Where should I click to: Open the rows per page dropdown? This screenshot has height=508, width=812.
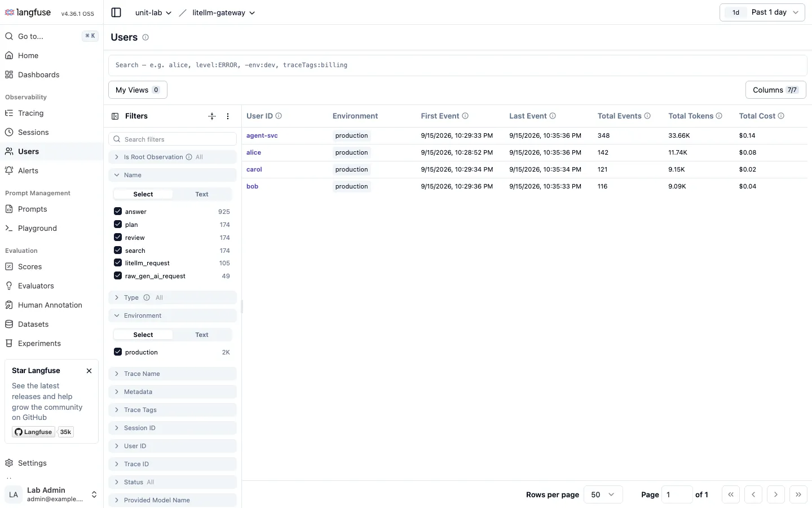pyautogui.click(x=603, y=494)
